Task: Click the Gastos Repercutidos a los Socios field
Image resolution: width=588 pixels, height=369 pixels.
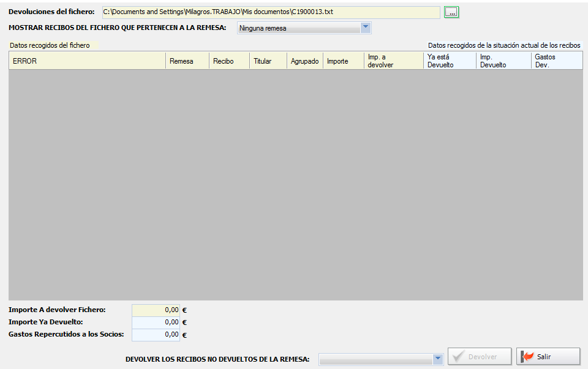Action: (x=156, y=335)
